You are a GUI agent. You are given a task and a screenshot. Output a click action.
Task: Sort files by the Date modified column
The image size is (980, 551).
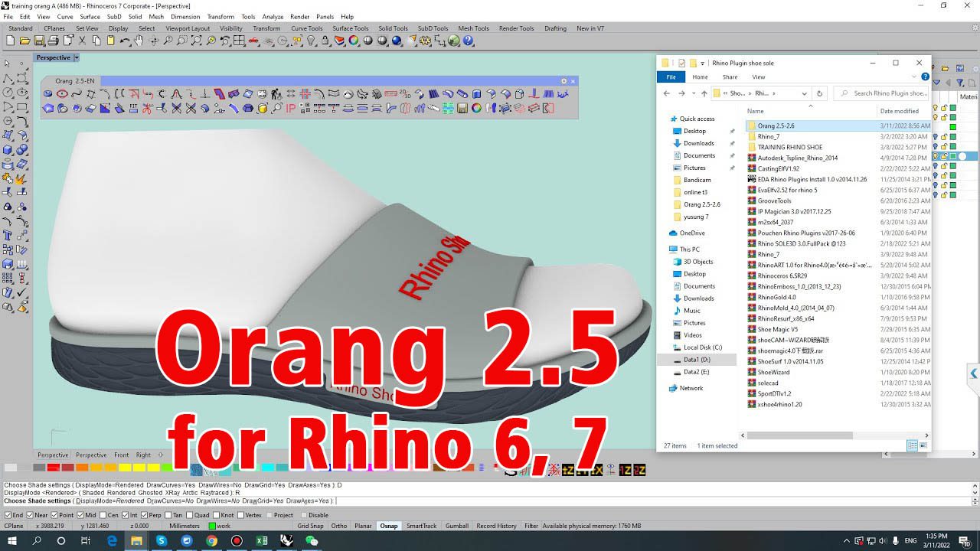point(899,110)
